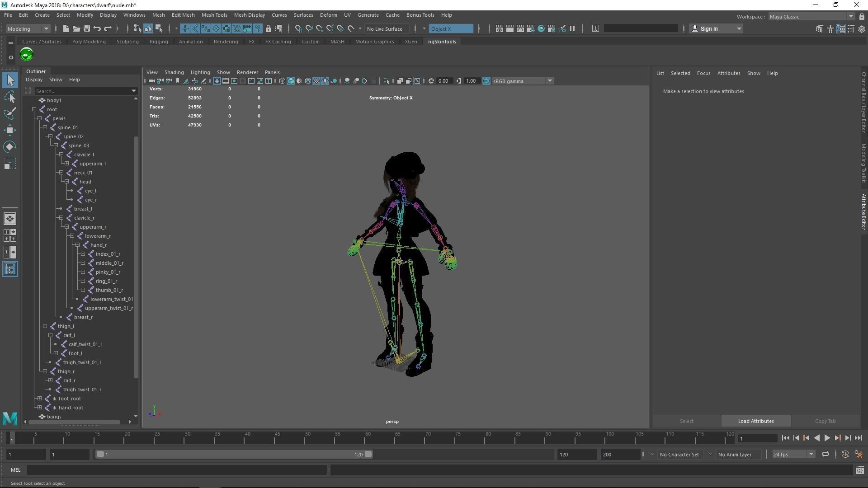This screenshot has height=488, width=868.
Task: Expand the ik_foot_root node
Action: click(39, 399)
